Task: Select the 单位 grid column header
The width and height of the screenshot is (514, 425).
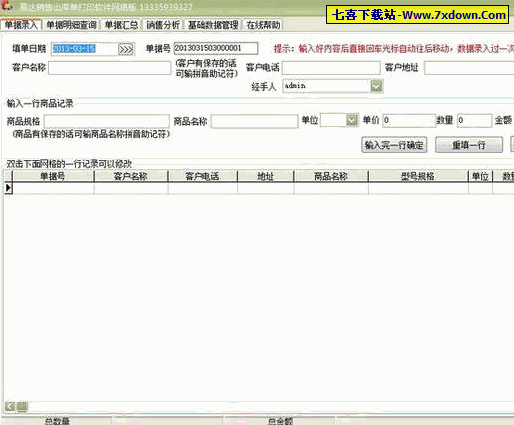Action: [480, 176]
